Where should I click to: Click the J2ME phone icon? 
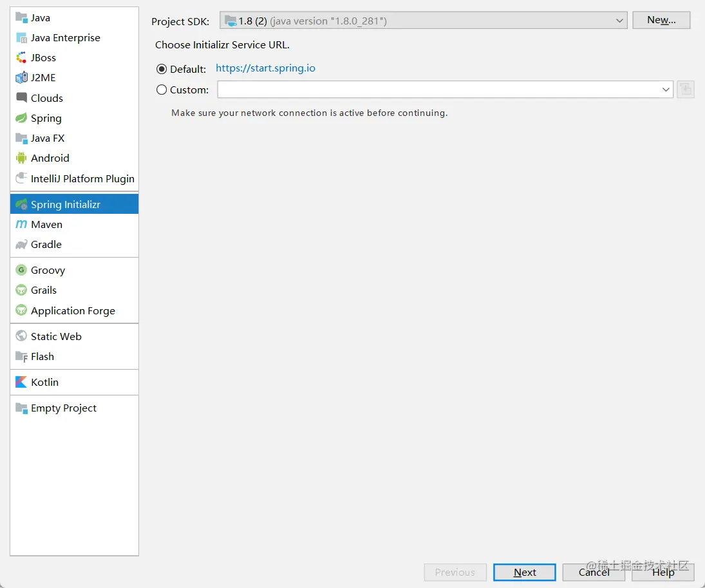21,77
